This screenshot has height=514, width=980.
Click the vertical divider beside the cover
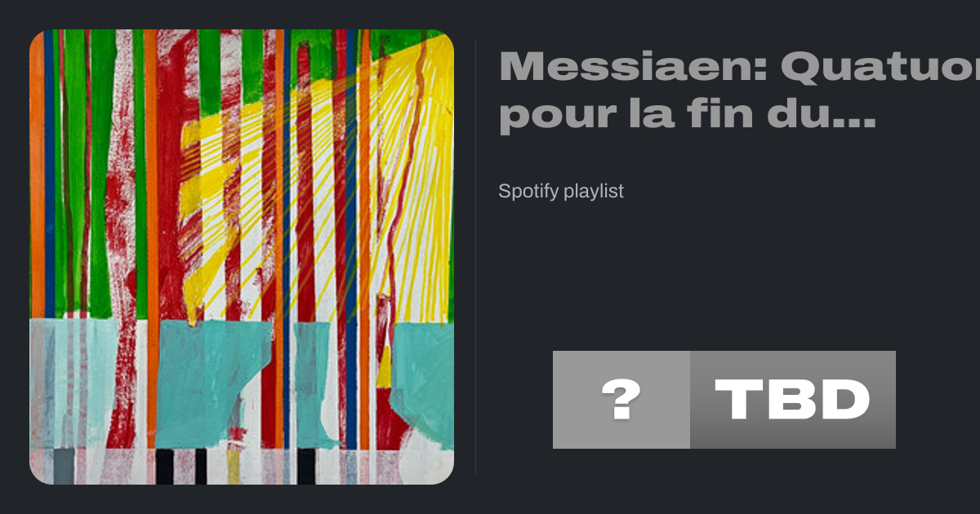(475, 257)
